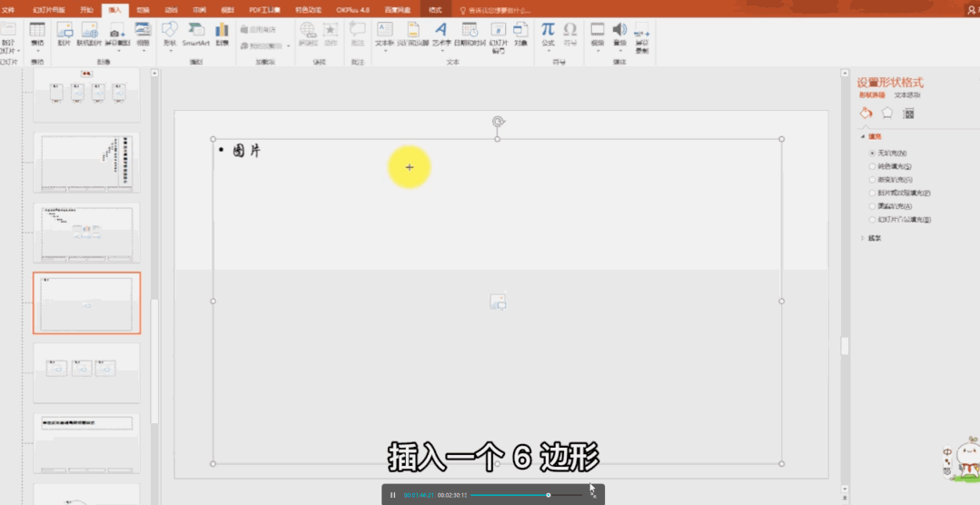Screen dimensions: 980x505
Task: Click the Hyperlink (超链接) globe icon
Action: click(308, 29)
